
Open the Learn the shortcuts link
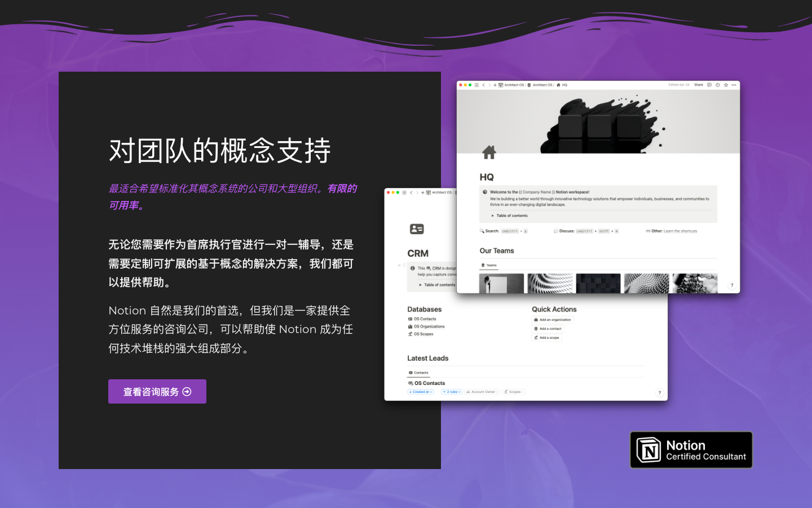click(681, 231)
